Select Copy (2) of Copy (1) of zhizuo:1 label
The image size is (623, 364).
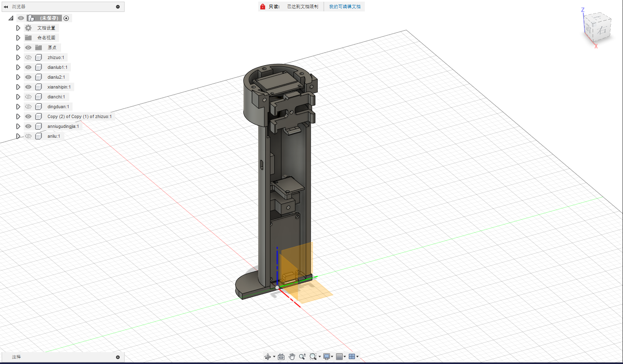[80, 116]
